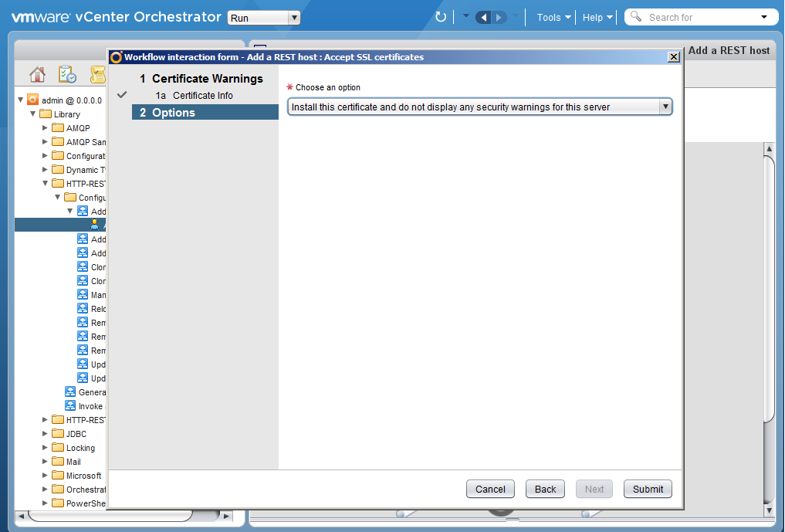Screen dimensions: 785x532
Task: Select the Man workflow item
Action: pos(92,294)
